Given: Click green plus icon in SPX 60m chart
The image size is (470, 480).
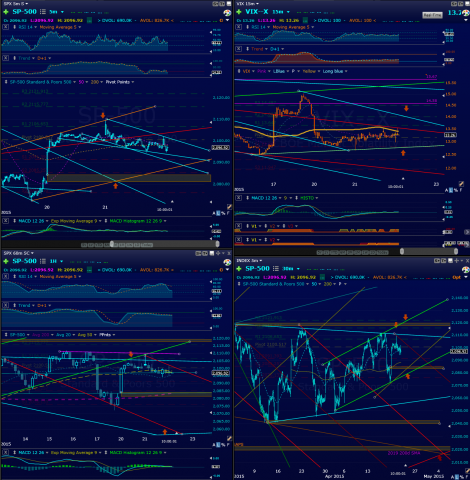Looking at the screenshot, I should tap(6, 261).
